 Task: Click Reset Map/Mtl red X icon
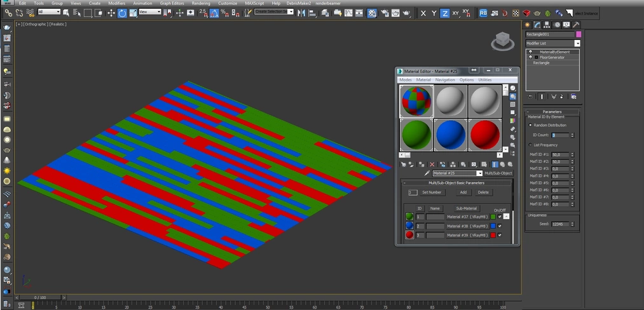pyautogui.click(x=432, y=165)
